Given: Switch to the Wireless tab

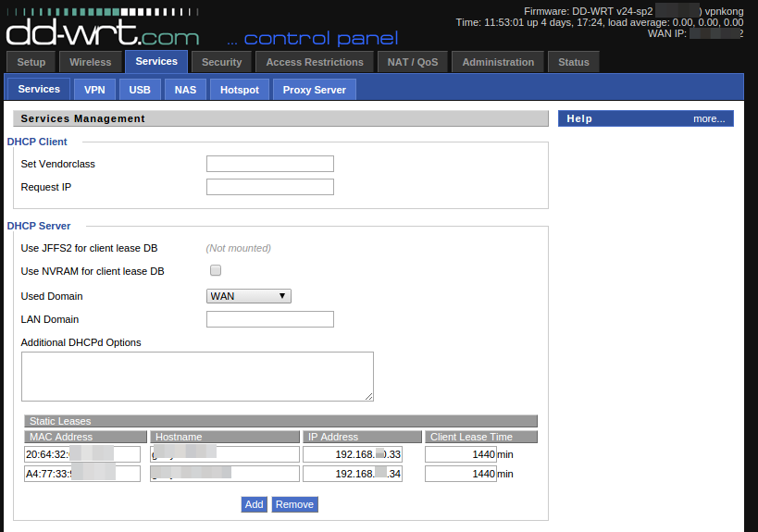Looking at the screenshot, I should pos(91,62).
